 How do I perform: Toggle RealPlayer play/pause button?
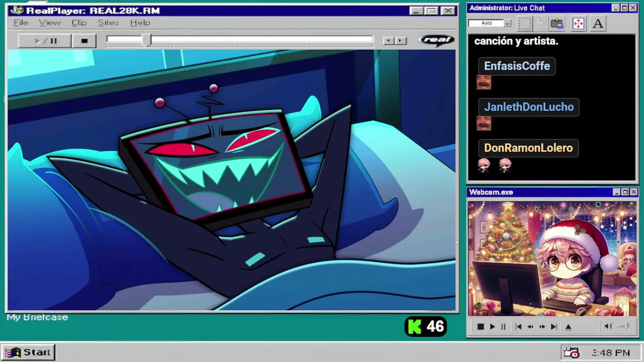click(45, 41)
